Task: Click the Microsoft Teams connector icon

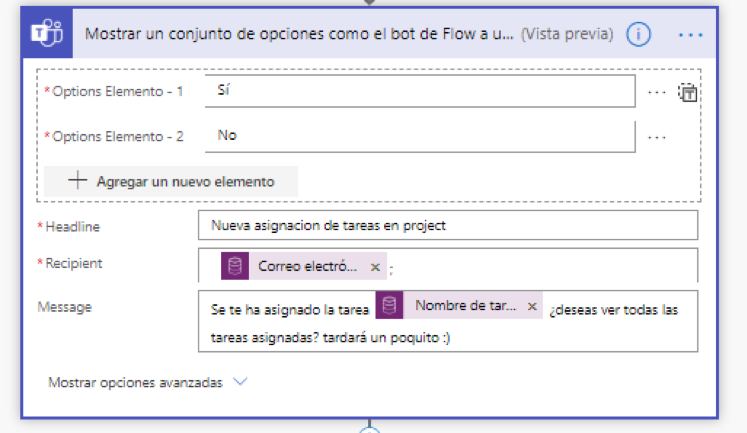Action: [47, 33]
